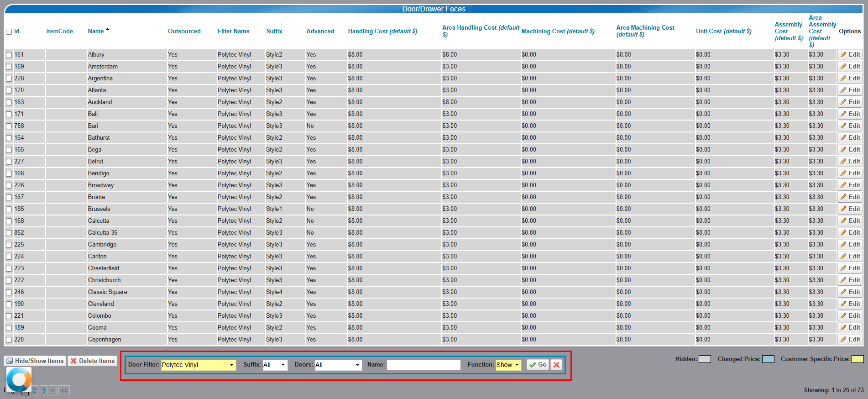Check the checkbox for row Id 246
Screen dimensions: 868x399
pyautogui.click(x=9, y=292)
